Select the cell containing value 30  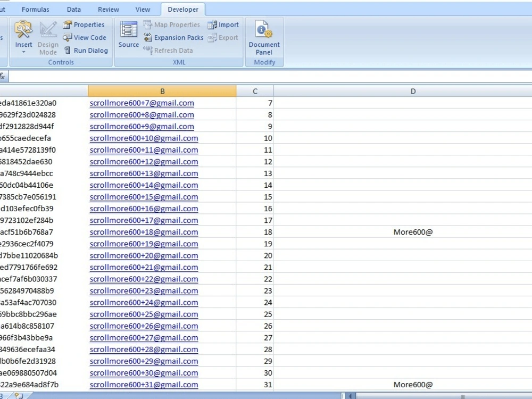255,373
